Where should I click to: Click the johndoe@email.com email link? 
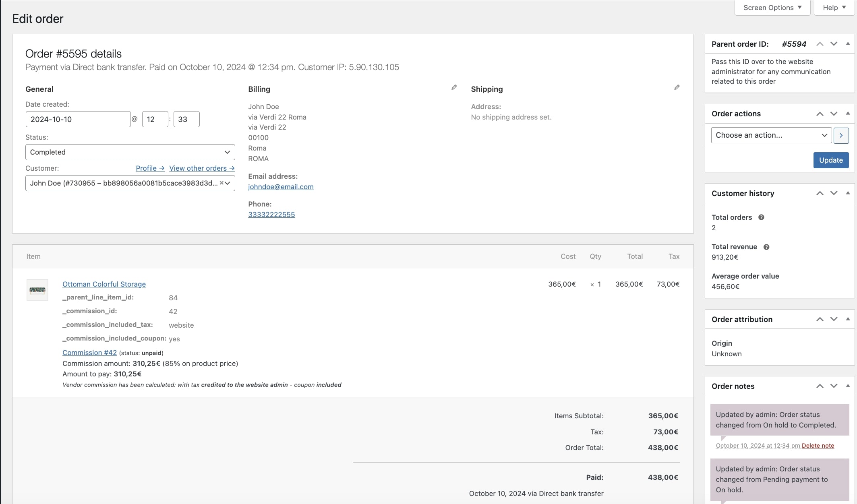click(281, 187)
